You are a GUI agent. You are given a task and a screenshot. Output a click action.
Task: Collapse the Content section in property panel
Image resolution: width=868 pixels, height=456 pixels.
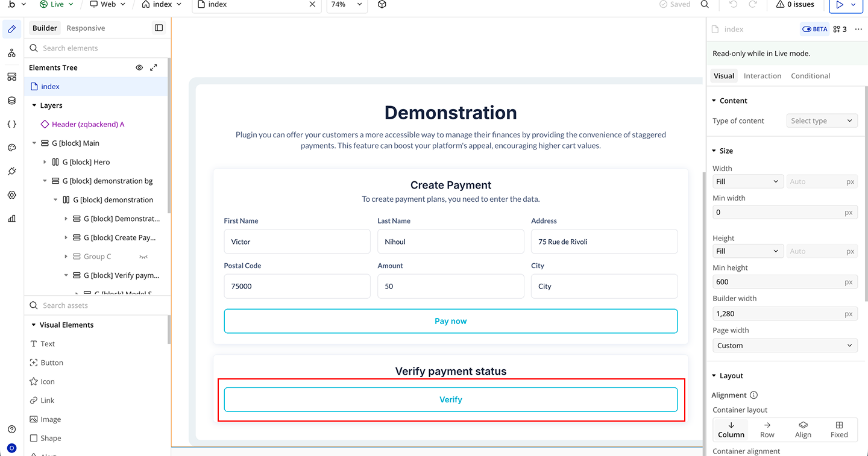714,101
